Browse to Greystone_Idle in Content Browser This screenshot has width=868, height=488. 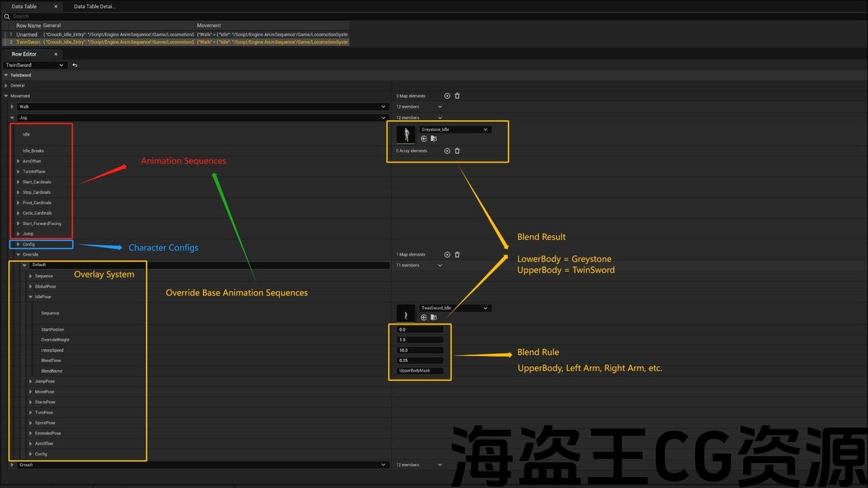(x=433, y=139)
